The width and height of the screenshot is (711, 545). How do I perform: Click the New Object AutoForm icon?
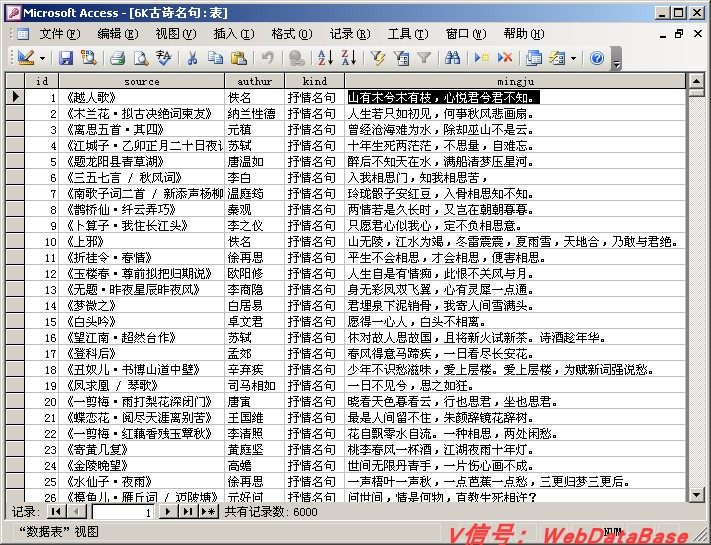pos(557,58)
